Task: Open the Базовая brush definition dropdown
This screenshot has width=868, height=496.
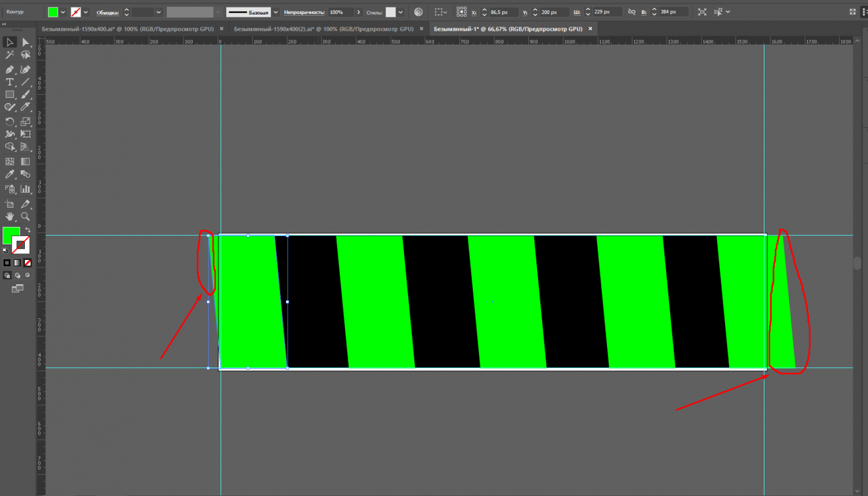Action: pyautogui.click(x=275, y=12)
